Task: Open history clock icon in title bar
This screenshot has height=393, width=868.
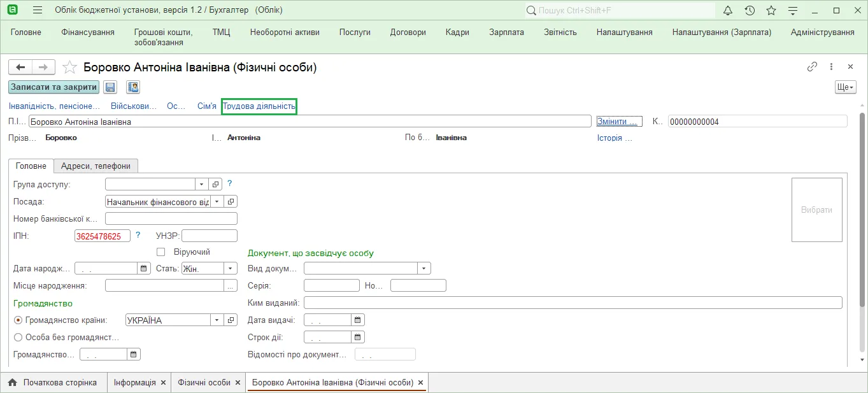Action: click(x=750, y=10)
